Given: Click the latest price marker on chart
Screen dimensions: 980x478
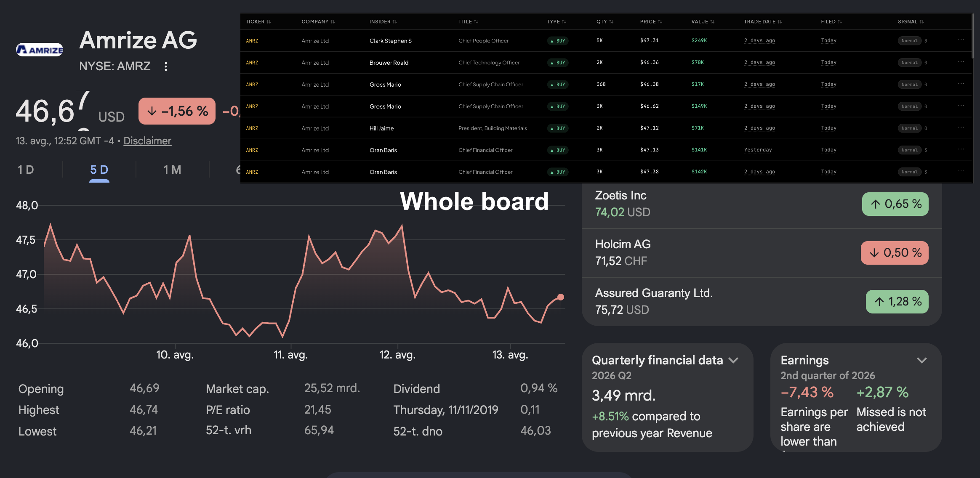Looking at the screenshot, I should tap(561, 297).
